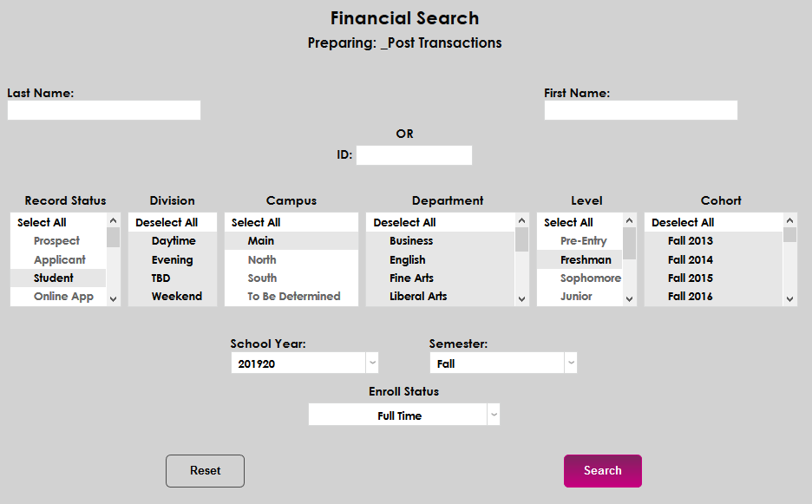The width and height of the screenshot is (812, 504).
Task: Click the Department list scrollbar thumb
Action: (521, 239)
